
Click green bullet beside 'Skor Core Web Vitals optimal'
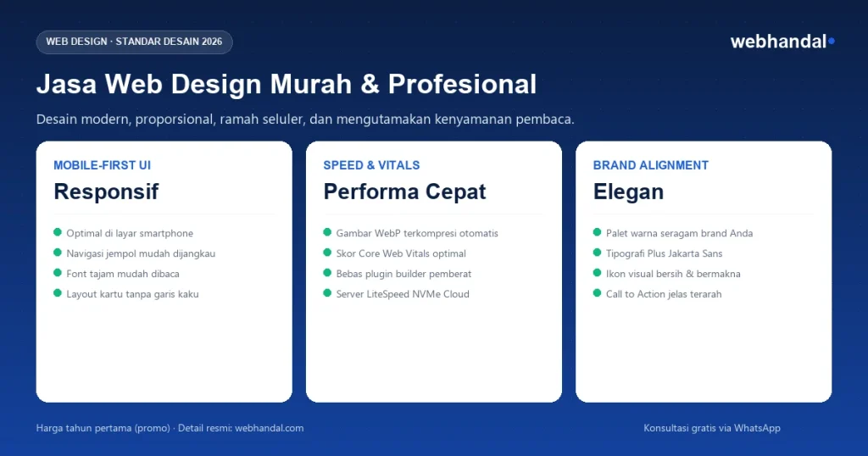(327, 253)
